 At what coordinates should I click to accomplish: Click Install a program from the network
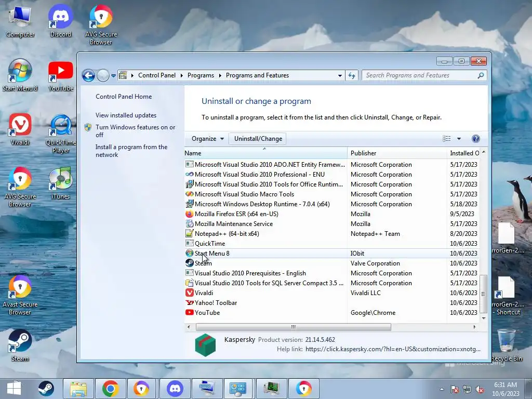click(131, 151)
